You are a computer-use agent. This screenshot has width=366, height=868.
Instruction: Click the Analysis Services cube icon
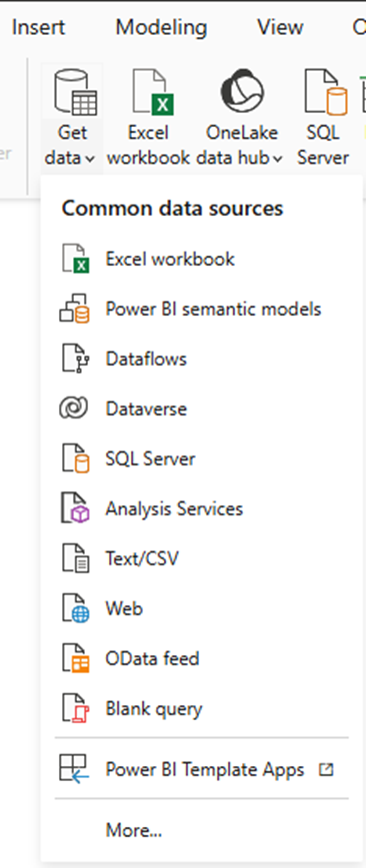click(x=75, y=508)
